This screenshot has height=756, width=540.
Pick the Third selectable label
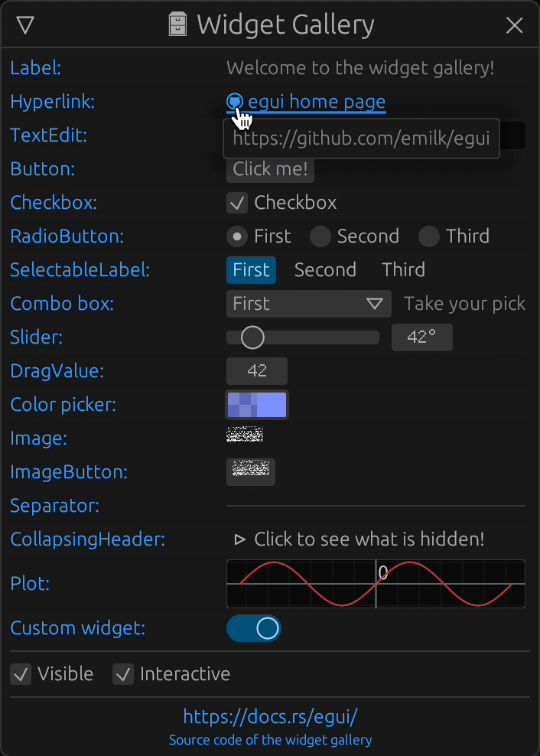coord(403,270)
